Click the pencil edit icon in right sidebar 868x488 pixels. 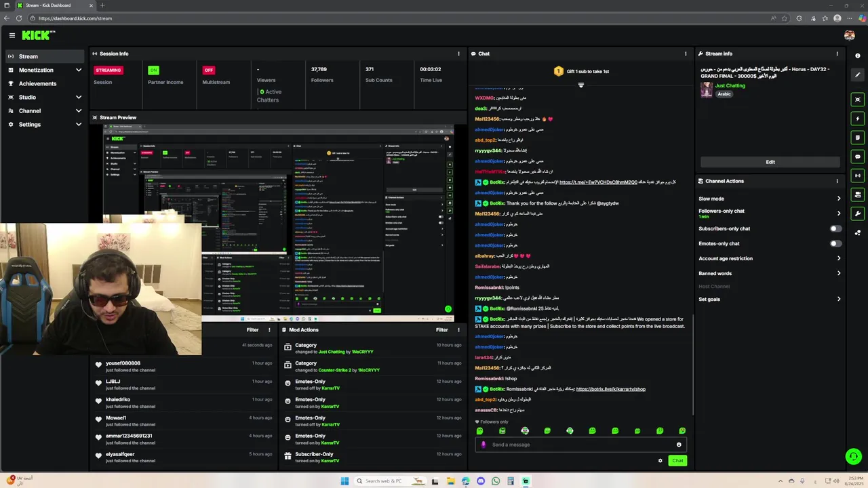tap(858, 75)
